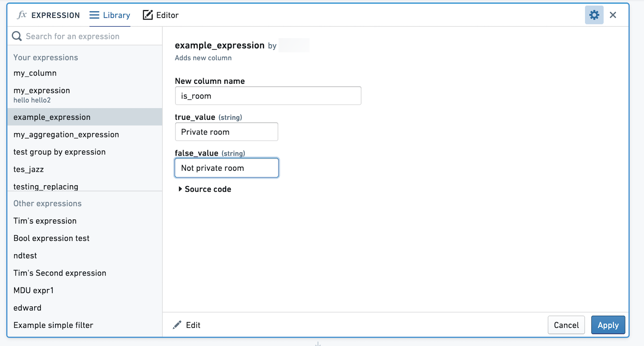
Task: Click the true_value input field
Action: [227, 132]
